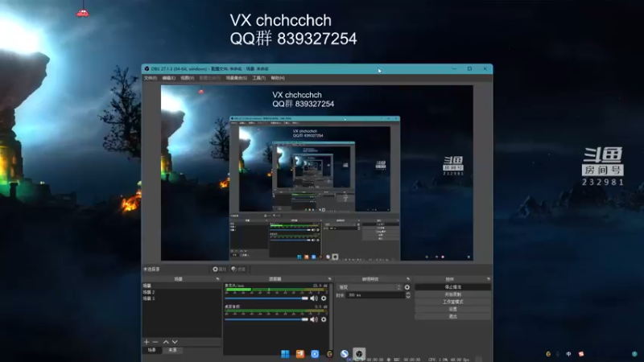
Task: Increase transition duration with up stepper
Action: pyautogui.click(x=408, y=294)
